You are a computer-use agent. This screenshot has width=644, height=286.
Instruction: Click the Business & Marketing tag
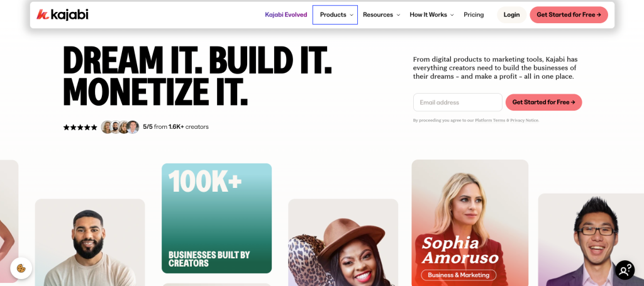point(458,275)
